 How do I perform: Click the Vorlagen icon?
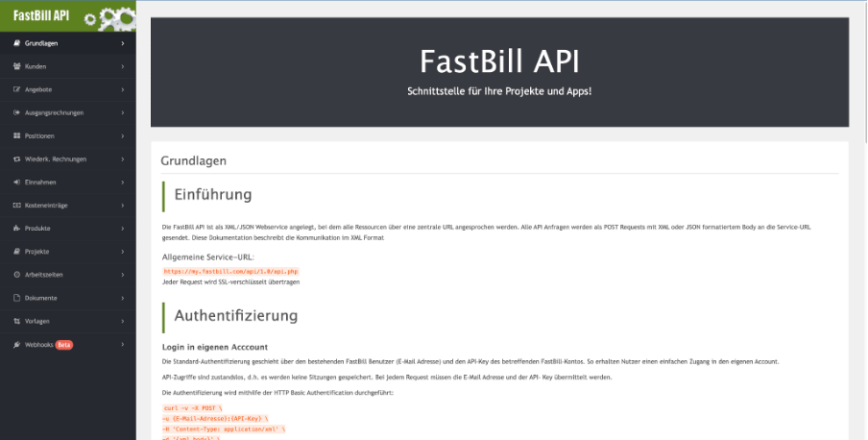(16, 322)
